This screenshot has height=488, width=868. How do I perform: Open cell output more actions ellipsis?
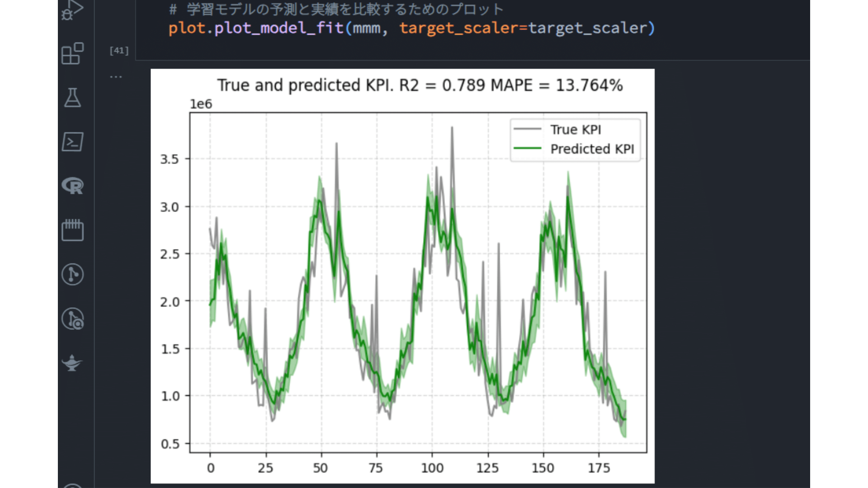coord(116,77)
